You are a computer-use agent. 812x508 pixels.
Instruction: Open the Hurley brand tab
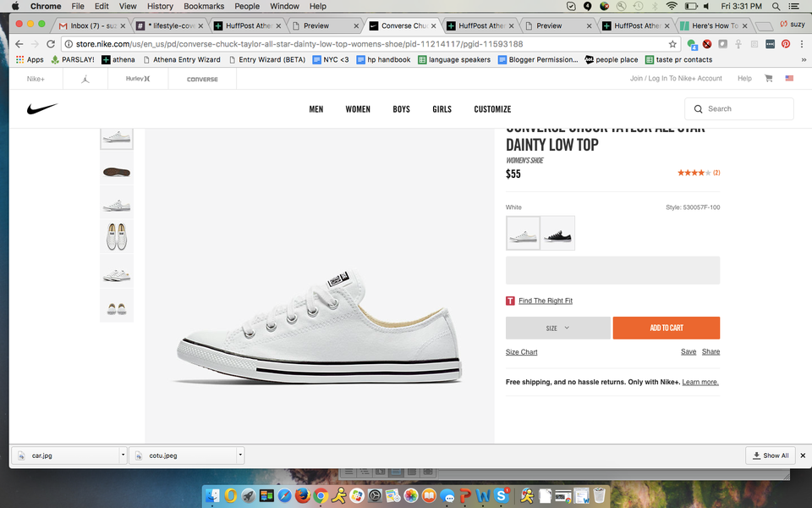(138, 79)
